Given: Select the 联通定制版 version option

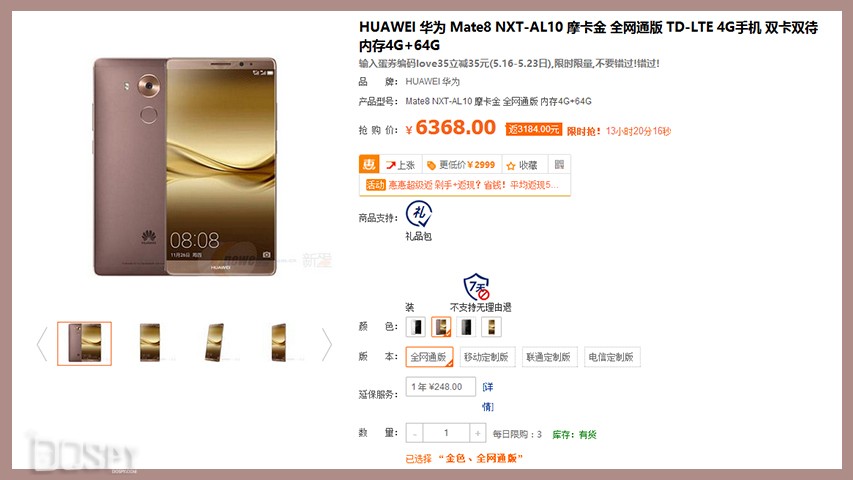Looking at the screenshot, I should pos(549,357).
